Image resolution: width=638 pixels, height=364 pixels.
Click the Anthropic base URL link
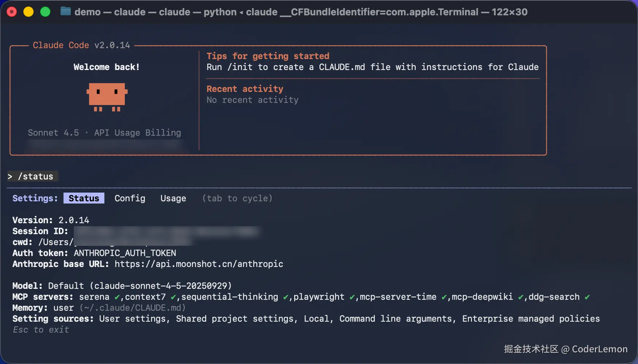(x=199, y=264)
